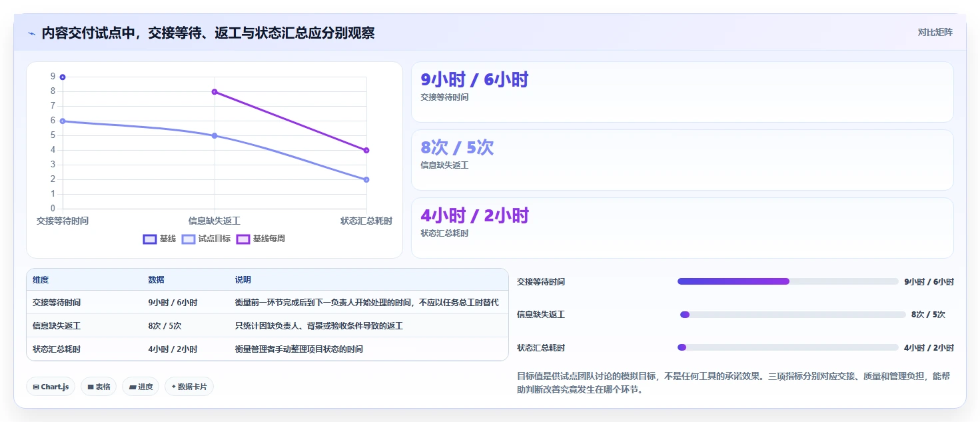Screen dimensions: 980x422
Task: Click the 维度 column header
Action: [41, 280]
